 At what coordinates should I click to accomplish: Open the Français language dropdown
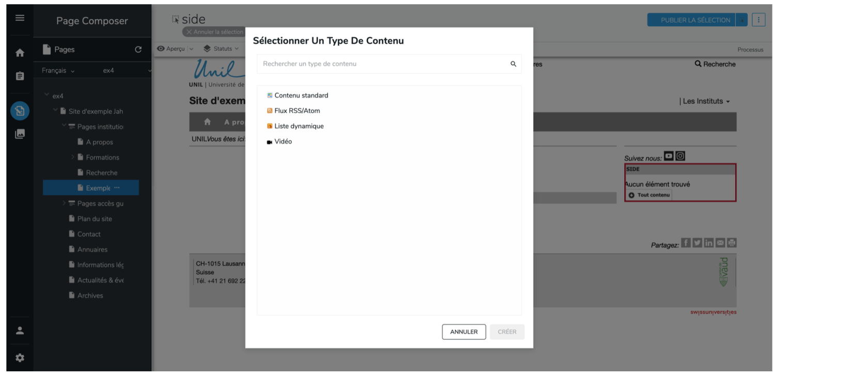click(x=58, y=71)
